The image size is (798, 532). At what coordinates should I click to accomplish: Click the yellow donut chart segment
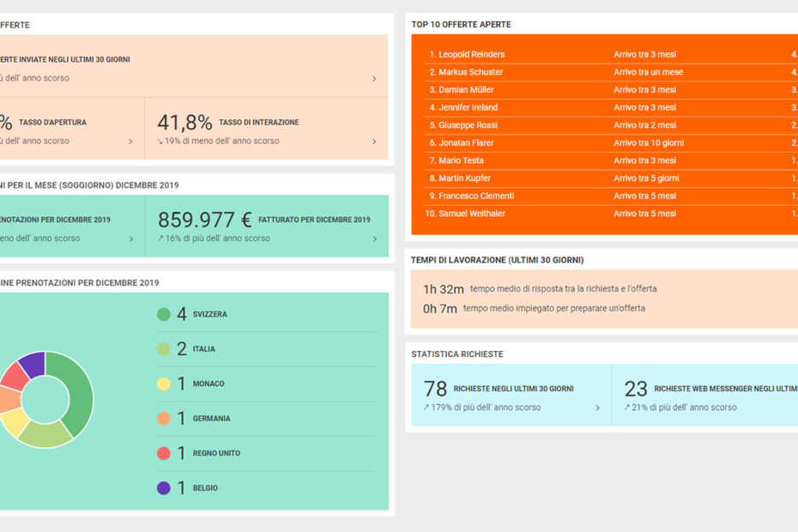pos(15,421)
